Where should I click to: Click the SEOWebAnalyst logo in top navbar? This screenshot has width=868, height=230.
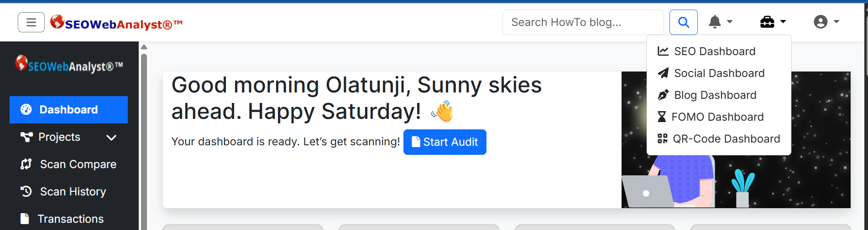116,22
